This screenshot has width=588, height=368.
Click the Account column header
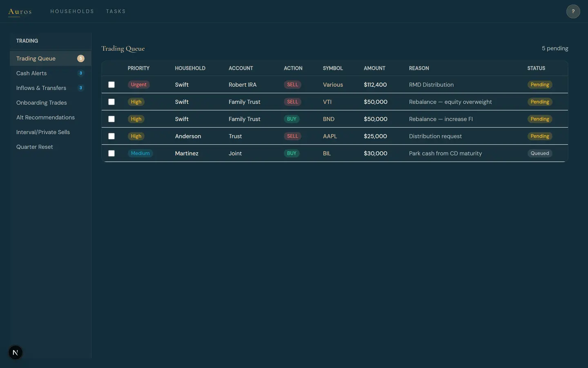pyautogui.click(x=241, y=68)
